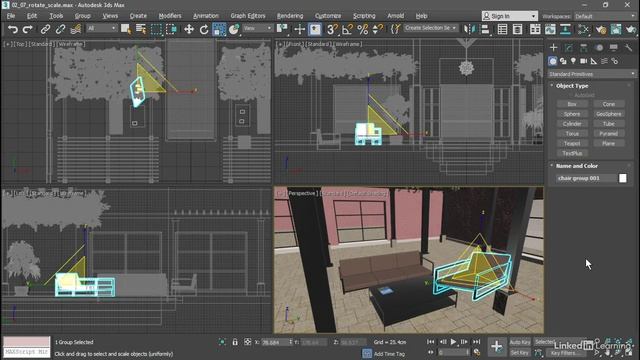Open the Modifiers menu
This screenshot has width=640, height=360.
(170, 16)
